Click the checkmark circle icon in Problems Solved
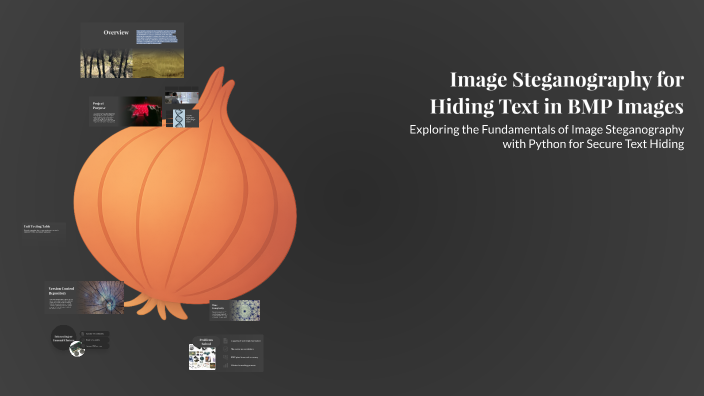 225,349
